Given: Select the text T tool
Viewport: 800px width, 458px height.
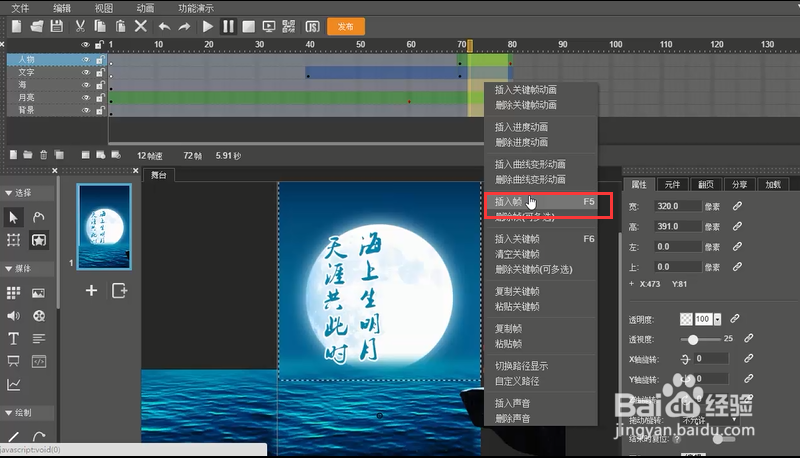Looking at the screenshot, I should coord(13,339).
